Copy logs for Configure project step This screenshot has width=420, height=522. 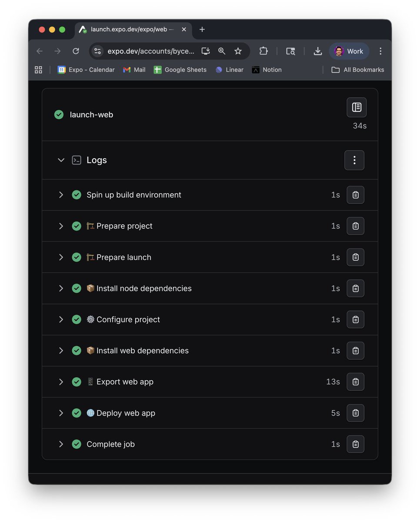click(x=355, y=320)
